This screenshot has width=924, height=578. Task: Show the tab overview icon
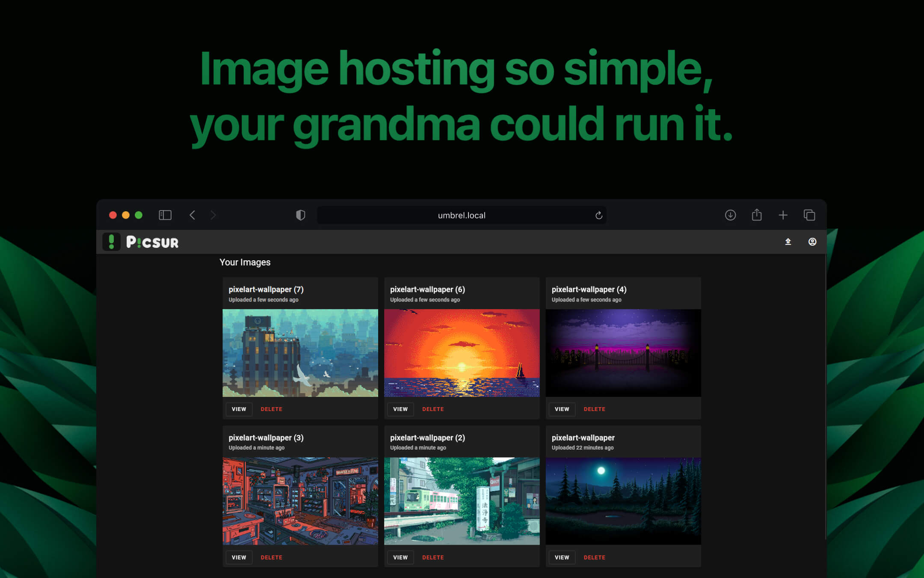click(809, 215)
